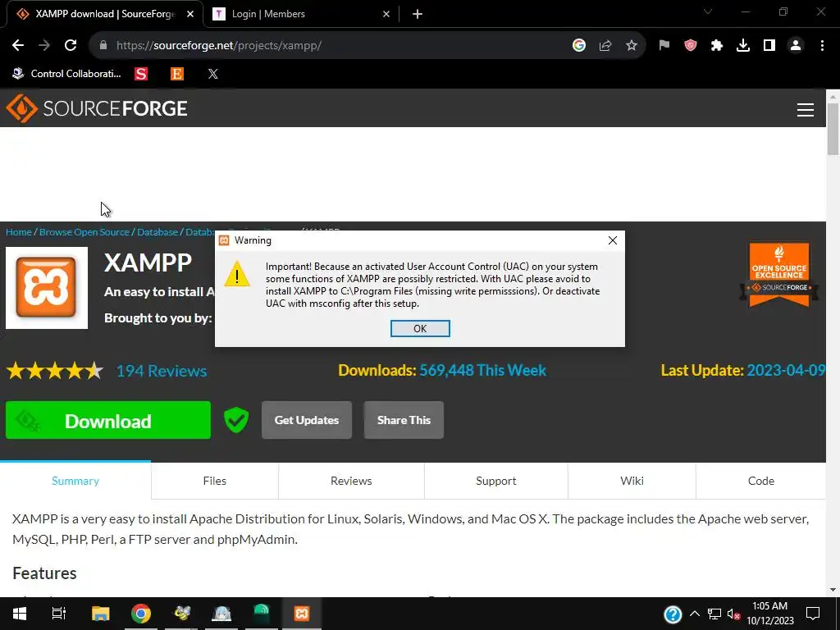Close the Warning dialog with X
The image size is (840, 630).
pyautogui.click(x=612, y=240)
